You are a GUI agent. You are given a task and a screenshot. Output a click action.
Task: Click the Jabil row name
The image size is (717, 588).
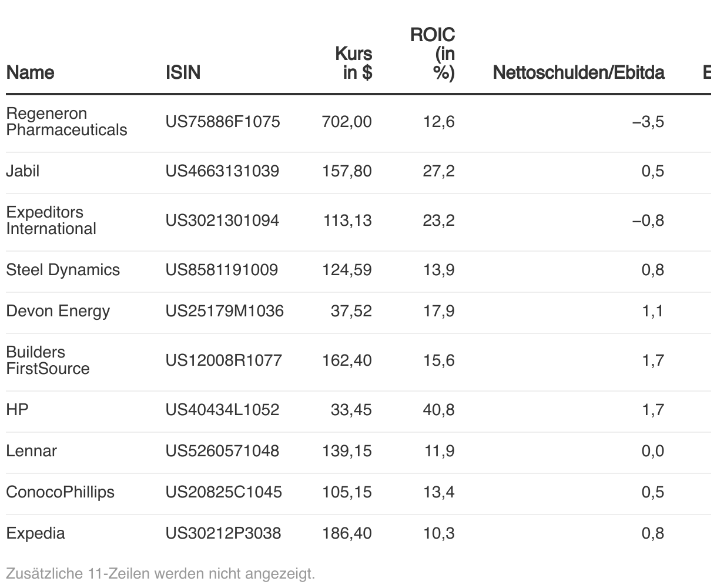(x=23, y=171)
